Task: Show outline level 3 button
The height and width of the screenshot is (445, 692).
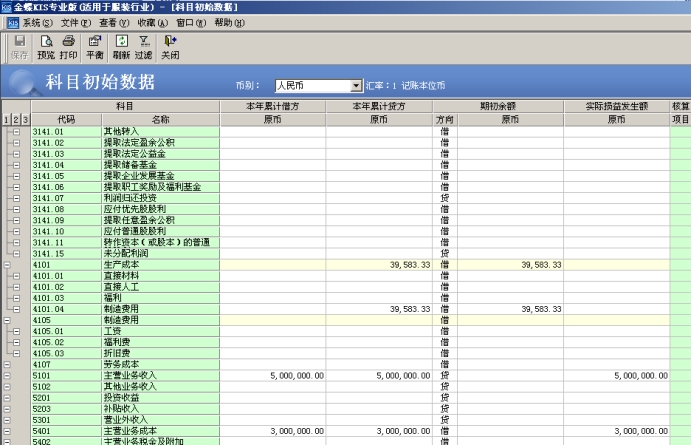Action: coord(26,120)
